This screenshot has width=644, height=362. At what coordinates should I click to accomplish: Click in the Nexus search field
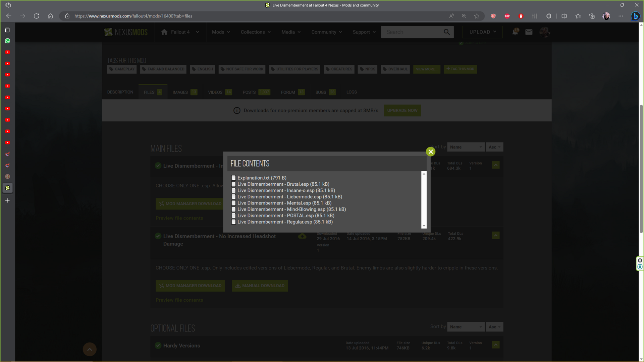click(x=412, y=32)
